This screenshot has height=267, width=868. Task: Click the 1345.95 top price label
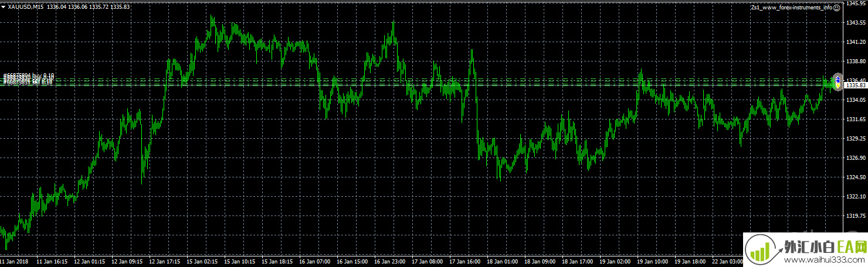pos(856,4)
